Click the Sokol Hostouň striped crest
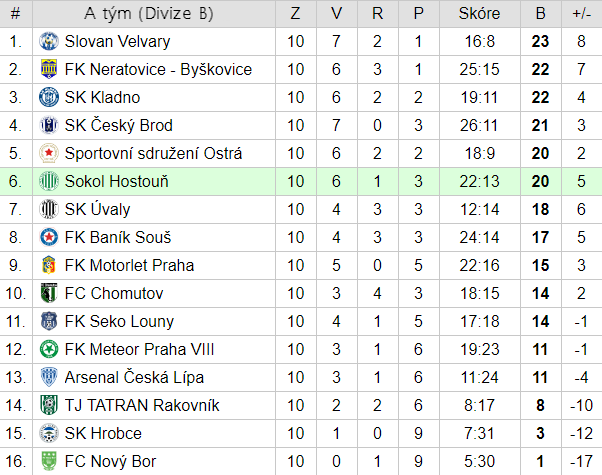This screenshot has height=475, width=602. coord(49,182)
